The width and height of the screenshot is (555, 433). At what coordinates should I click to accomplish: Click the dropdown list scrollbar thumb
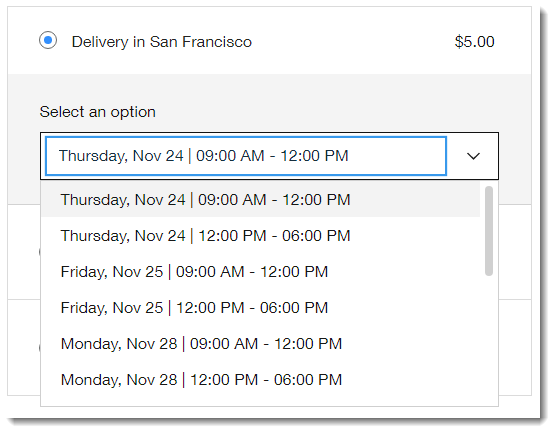[489, 230]
